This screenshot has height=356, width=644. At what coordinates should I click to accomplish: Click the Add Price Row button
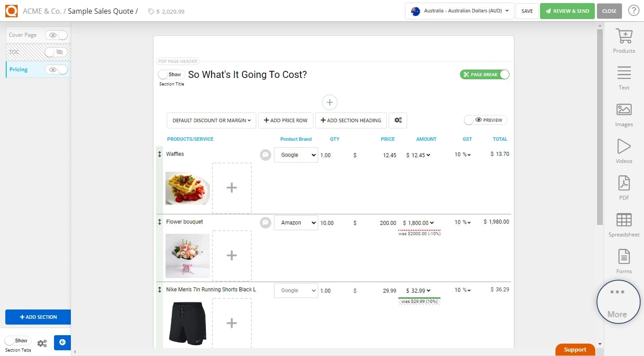(x=285, y=120)
